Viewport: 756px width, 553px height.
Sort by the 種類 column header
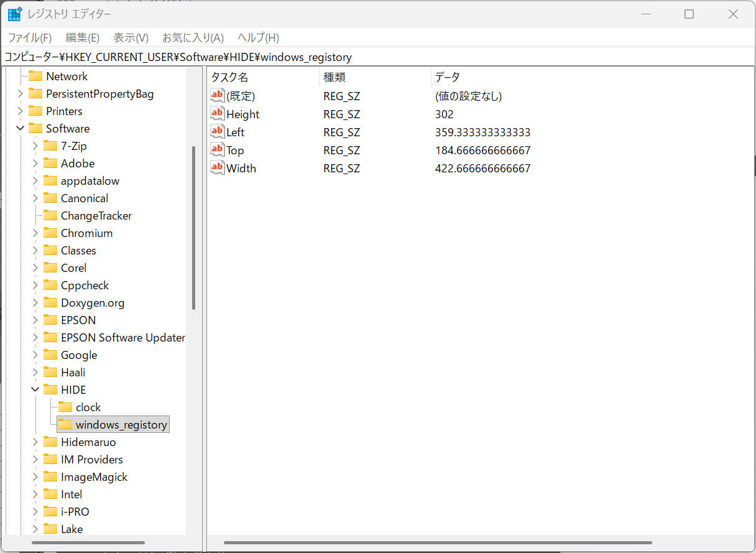375,77
